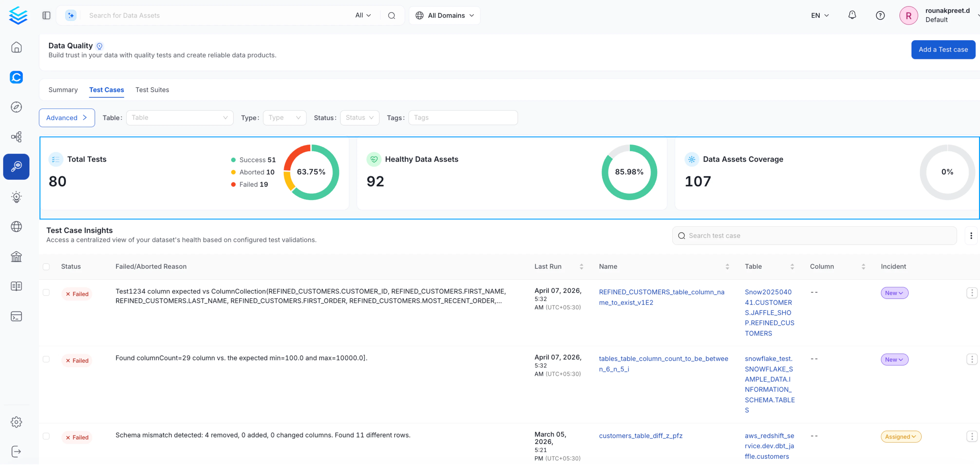Select the checkbox beside the columnCount failed test
The width and height of the screenshot is (980, 465).
click(46, 359)
